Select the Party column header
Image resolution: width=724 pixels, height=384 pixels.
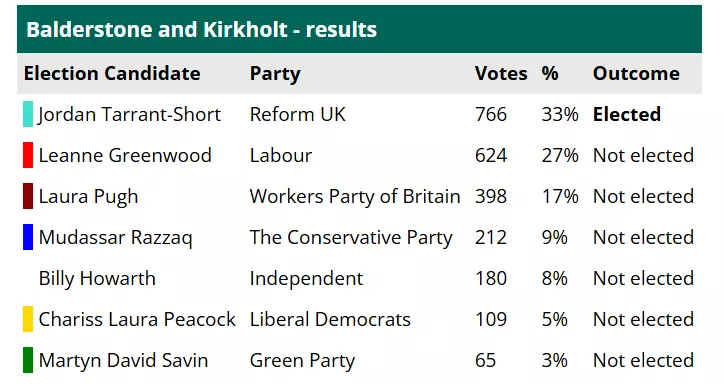275,74
